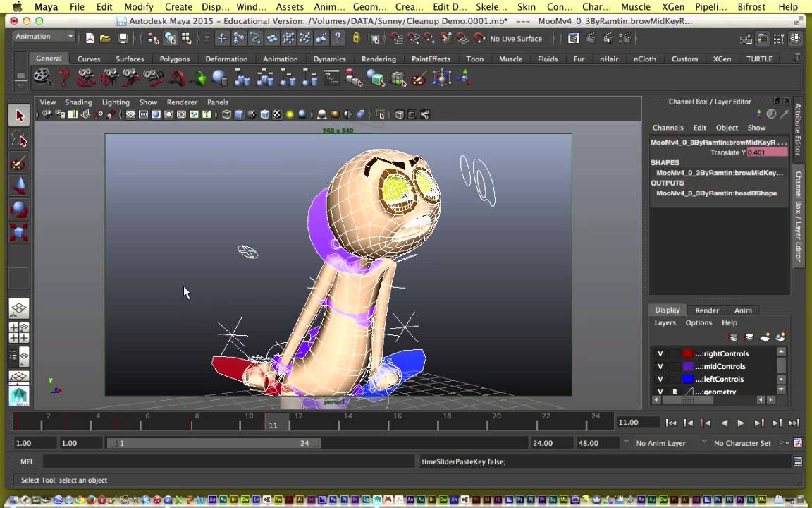Click the red question mark shelf icon
This screenshot has width=812, height=508.
(63, 78)
